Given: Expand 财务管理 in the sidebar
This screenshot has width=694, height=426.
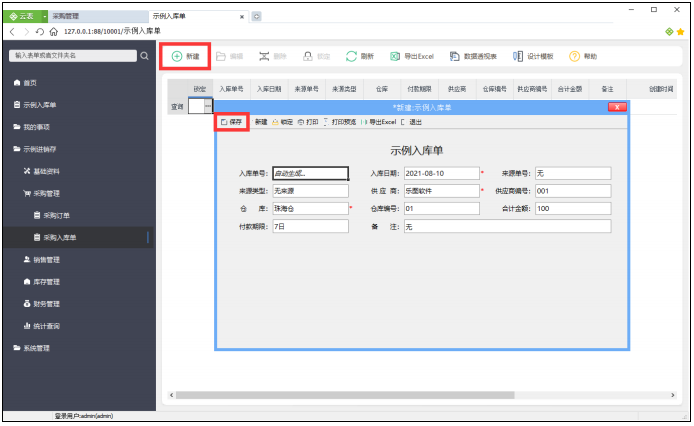Looking at the screenshot, I should [x=42, y=304].
